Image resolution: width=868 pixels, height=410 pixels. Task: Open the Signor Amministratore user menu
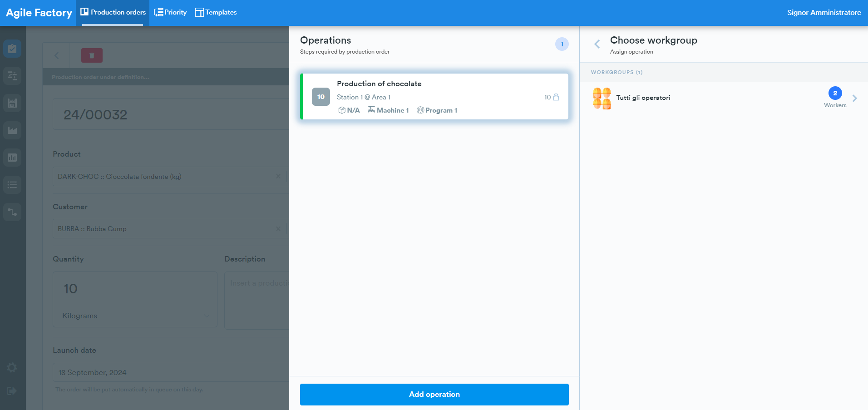824,13
